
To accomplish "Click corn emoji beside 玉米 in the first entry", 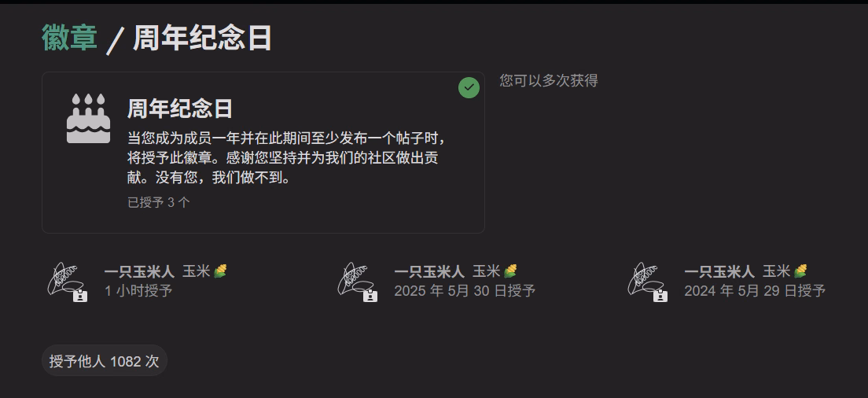I will point(220,271).
